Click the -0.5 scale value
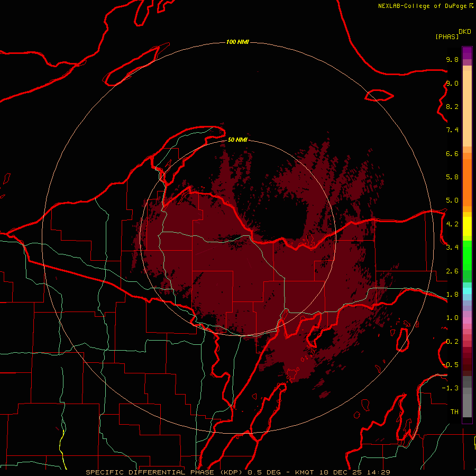This screenshot has width=476, height=476. [450, 364]
